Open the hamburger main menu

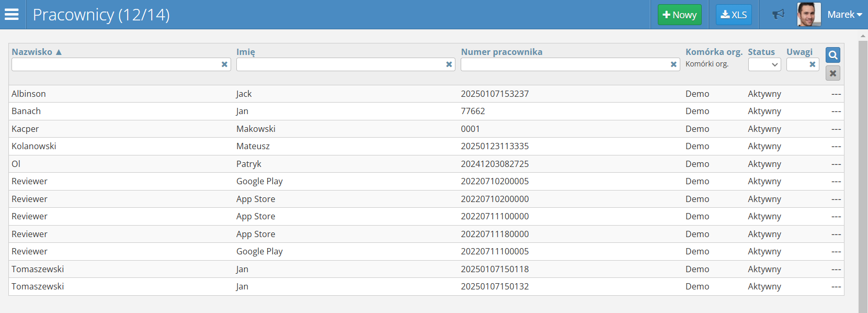(12, 14)
